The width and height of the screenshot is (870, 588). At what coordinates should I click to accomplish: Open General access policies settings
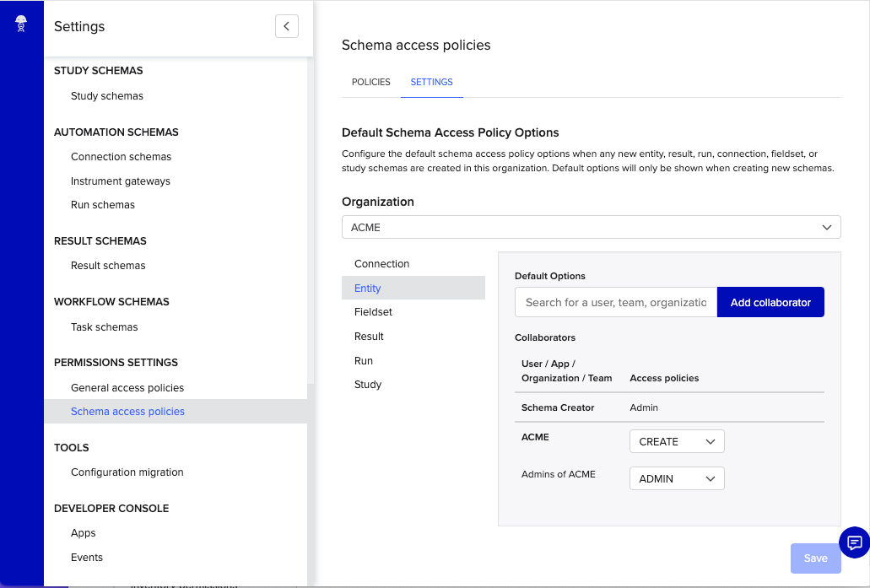pos(129,387)
